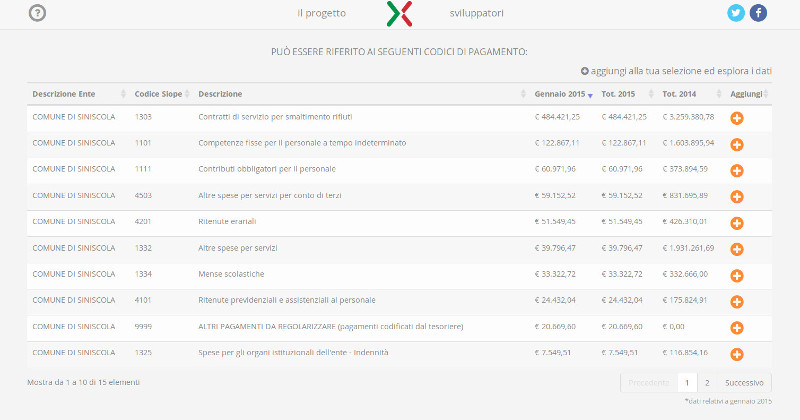800x420 pixels.
Task: Open the Il progetto menu item
Action: 322,14
